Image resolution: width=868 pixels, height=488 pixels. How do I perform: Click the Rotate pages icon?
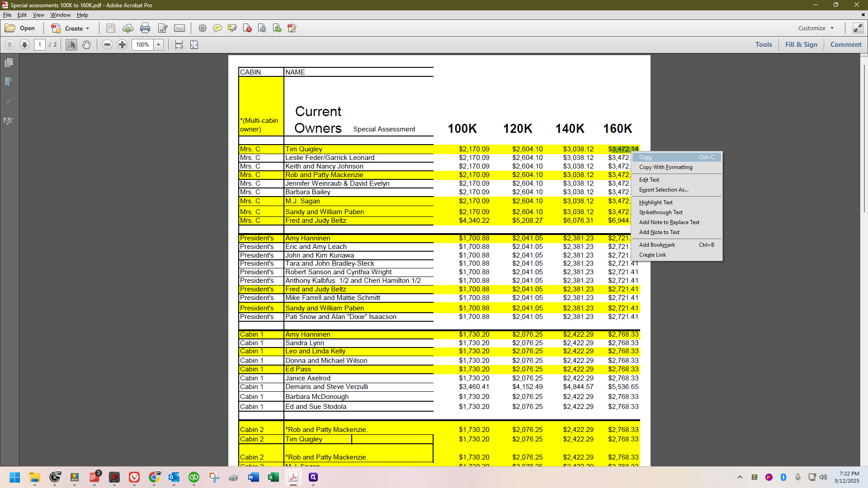pyautogui.click(x=262, y=28)
